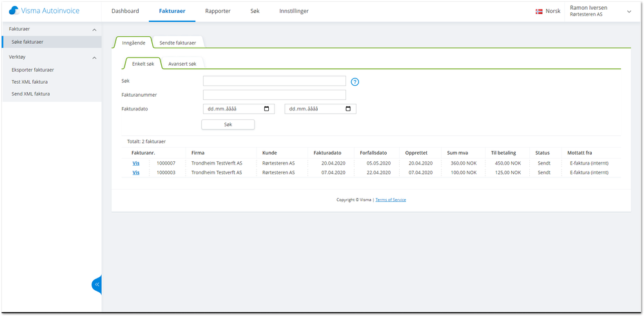Click the Status column header
Viewport: 644px width, 316px height.
542,153
